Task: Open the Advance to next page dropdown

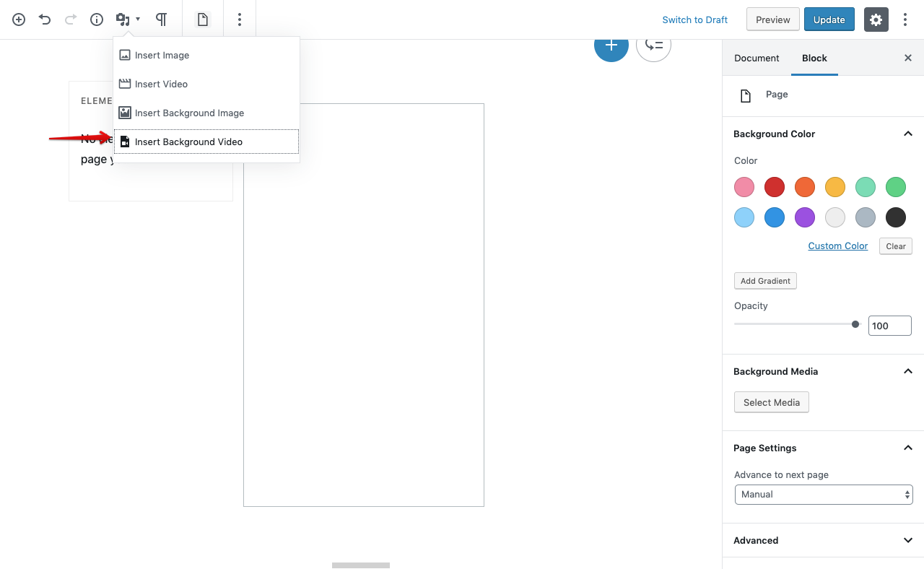Action: (x=824, y=495)
